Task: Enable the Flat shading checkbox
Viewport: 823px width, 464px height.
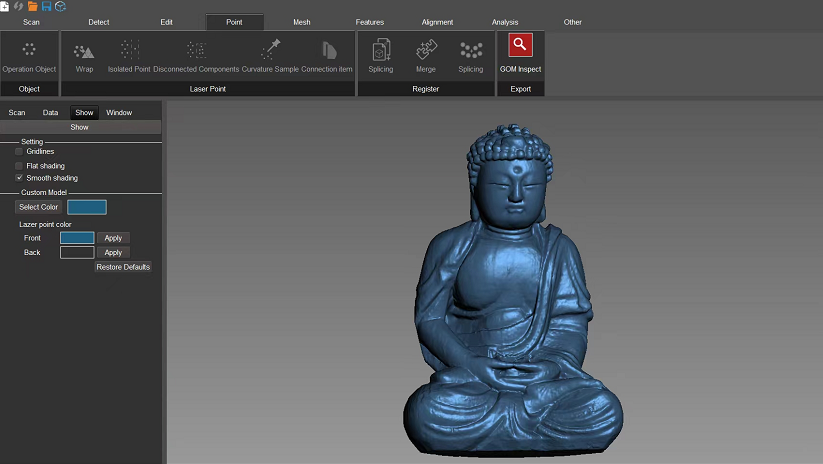Action: pyautogui.click(x=19, y=166)
